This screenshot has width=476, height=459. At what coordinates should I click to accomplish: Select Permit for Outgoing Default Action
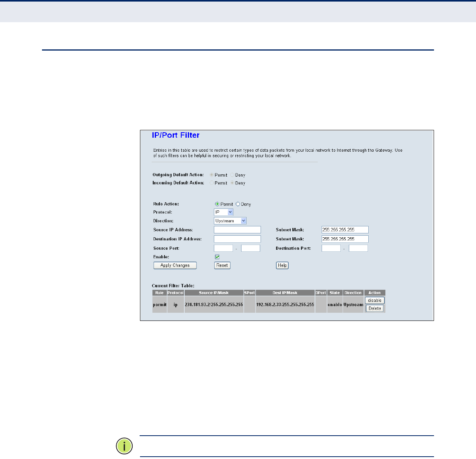click(x=212, y=175)
